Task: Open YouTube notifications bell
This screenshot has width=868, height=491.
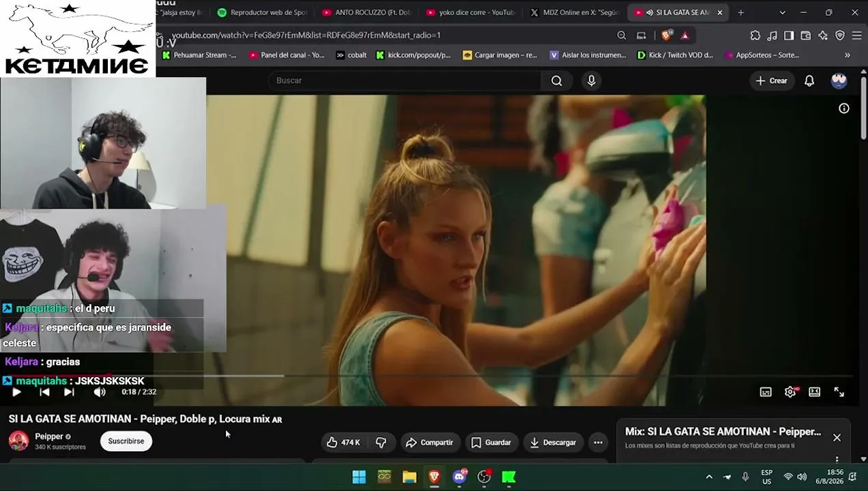Action: pos(809,80)
